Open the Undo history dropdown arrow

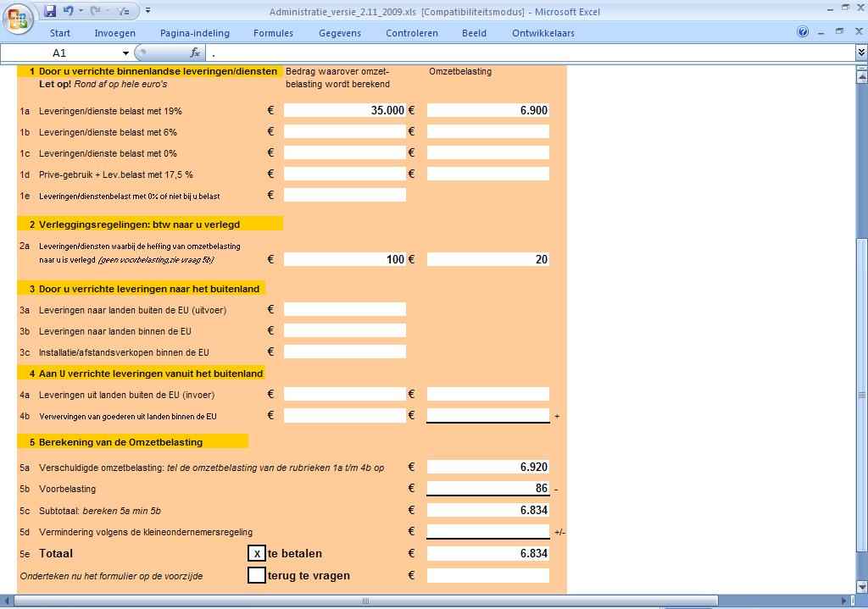tap(80, 11)
